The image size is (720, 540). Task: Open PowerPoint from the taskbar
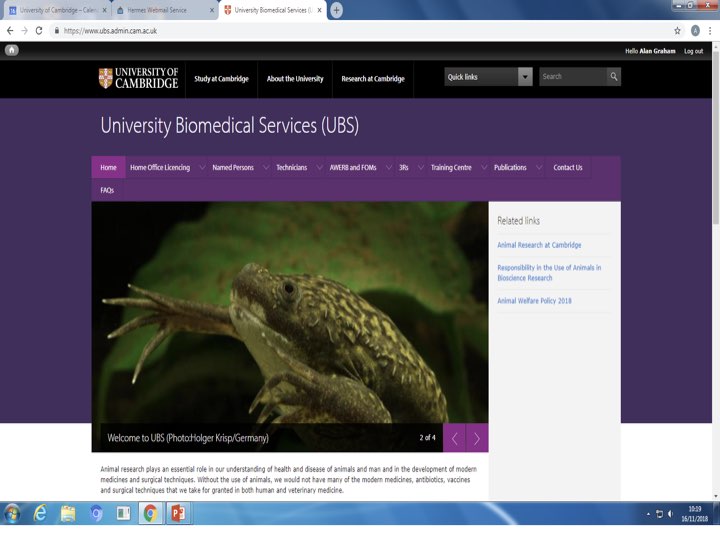point(179,513)
